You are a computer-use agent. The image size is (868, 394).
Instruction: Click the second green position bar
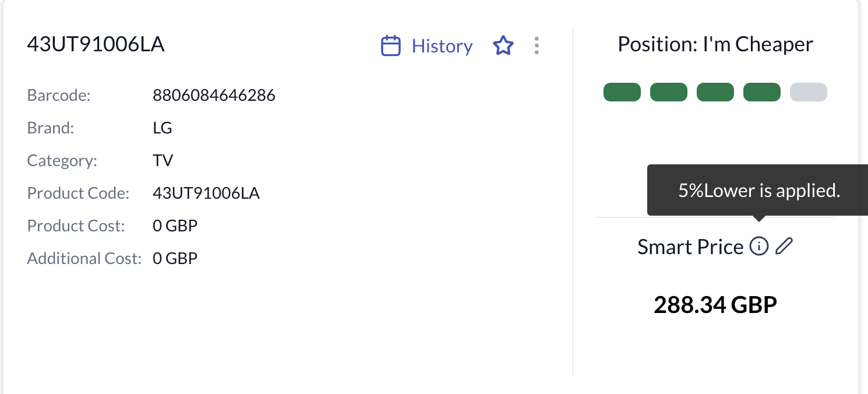tap(669, 92)
